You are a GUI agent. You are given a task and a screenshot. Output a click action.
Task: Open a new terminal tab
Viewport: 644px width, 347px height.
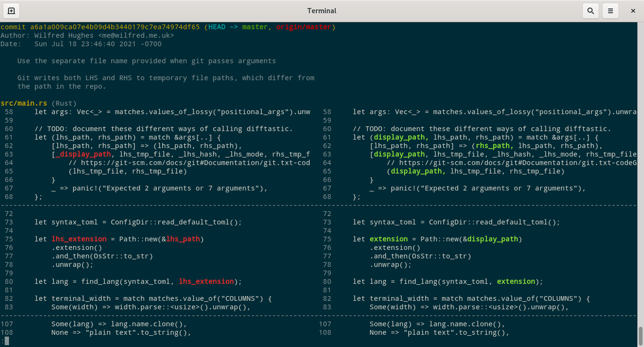click(x=11, y=11)
